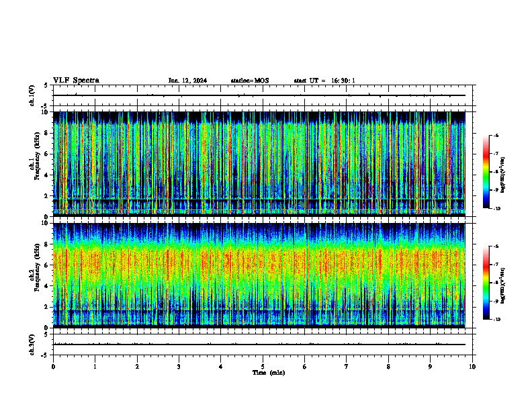This screenshot has width=532, height=411.
Task: Click the '9' tick on the time axis
Action: pos(430,367)
